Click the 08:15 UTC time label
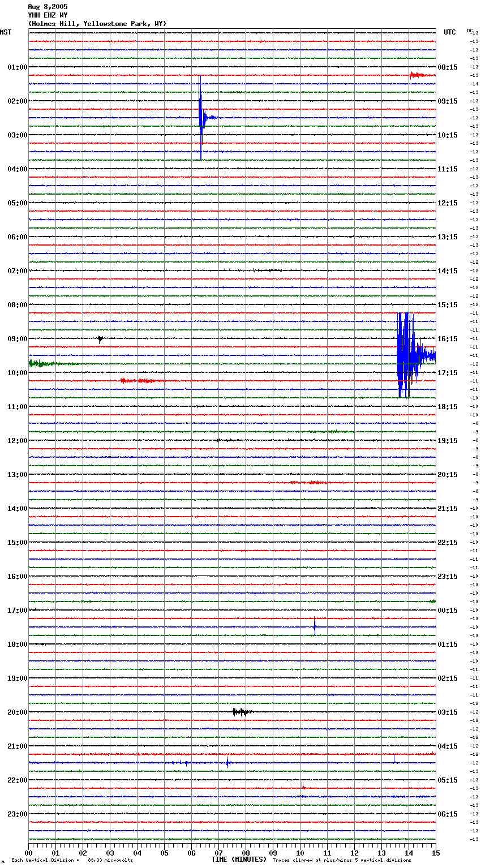 [448, 67]
